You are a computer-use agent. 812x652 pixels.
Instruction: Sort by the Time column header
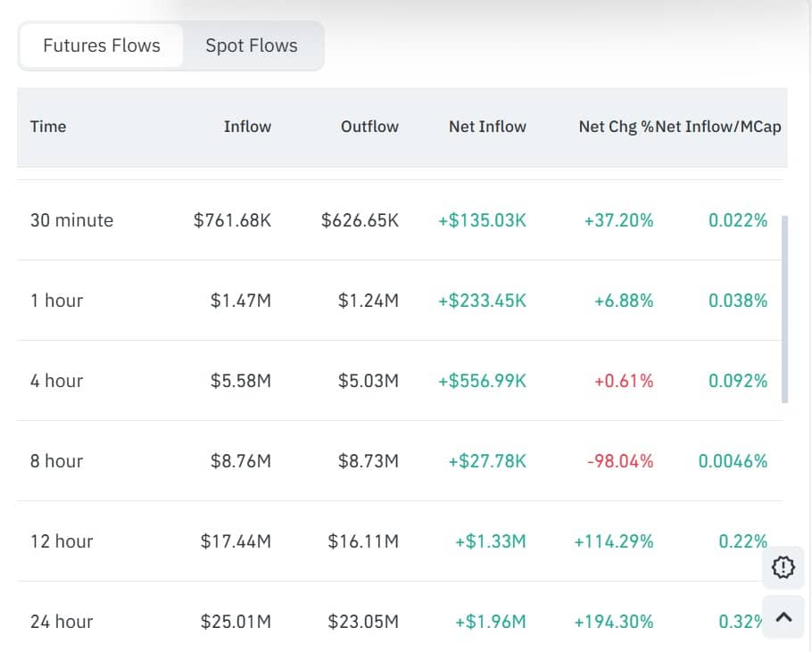click(47, 127)
